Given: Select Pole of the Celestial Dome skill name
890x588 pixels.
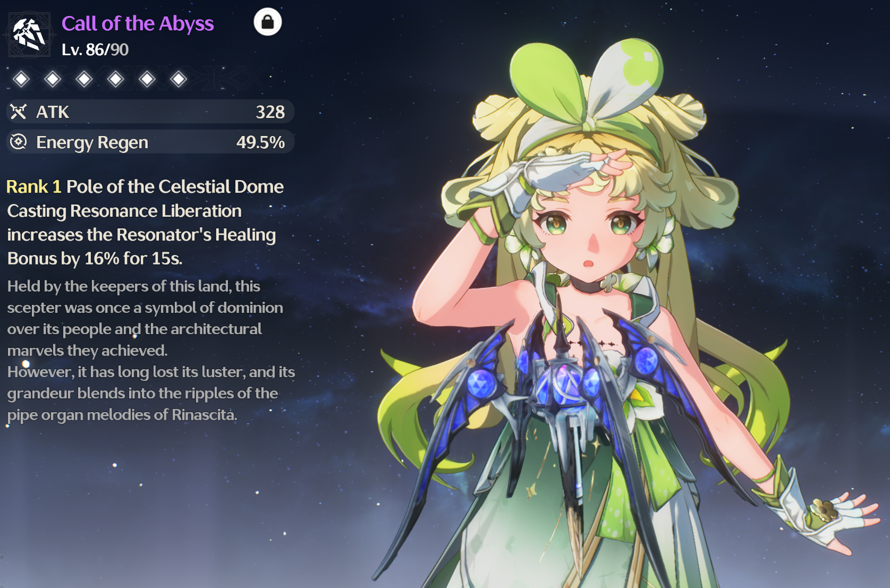Looking at the screenshot, I should click(175, 186).
